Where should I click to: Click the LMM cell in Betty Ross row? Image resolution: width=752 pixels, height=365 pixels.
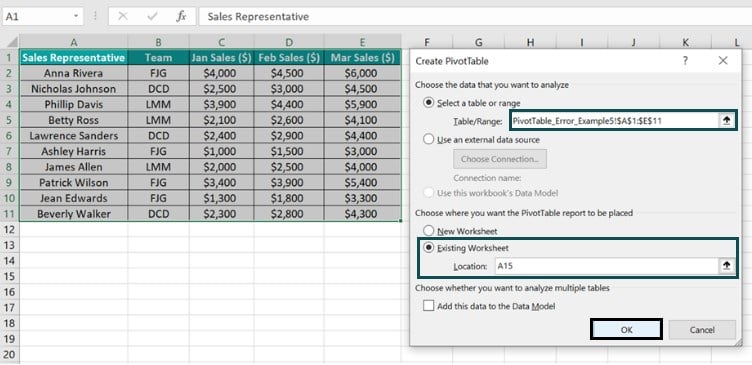[x=158, y=120]
